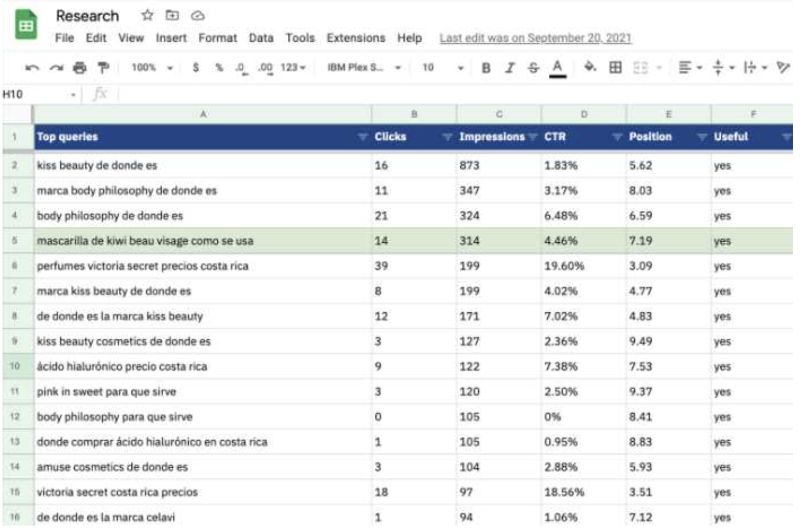The width and height of the screenshot is (812, 528).
Task: Apply percent format to the cell
Action: point(219,67)
